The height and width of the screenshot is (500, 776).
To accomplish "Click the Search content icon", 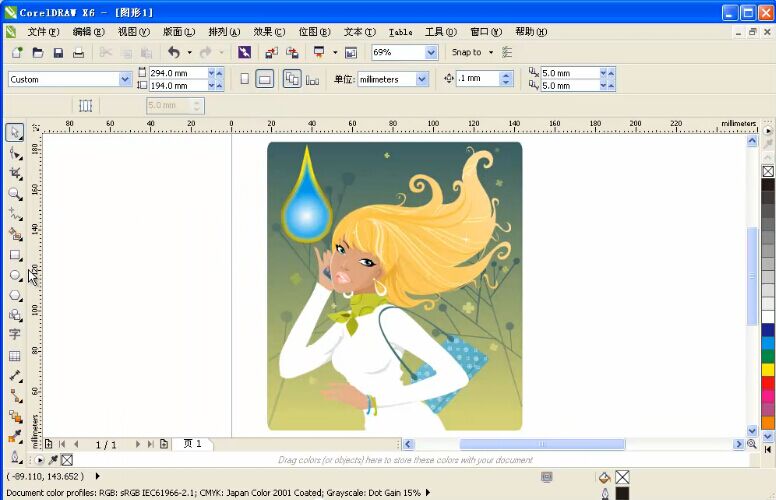I will (244, 52).
